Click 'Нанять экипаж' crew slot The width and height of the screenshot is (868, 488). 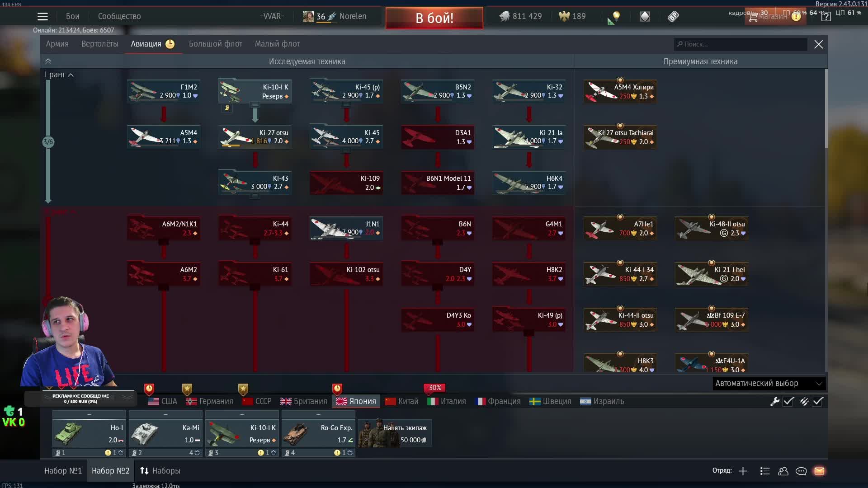click(395, 433)
